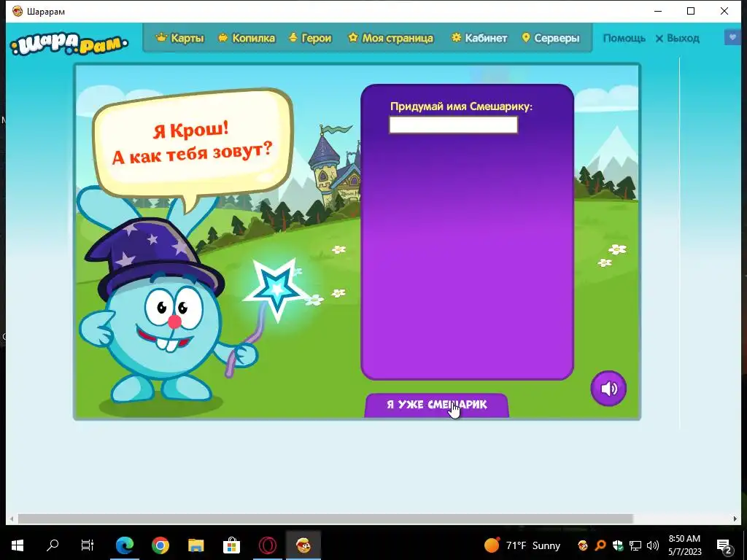This screenshot has height=560, width=747.
Task: Open the Герои menu item
Action: (310, 38)
